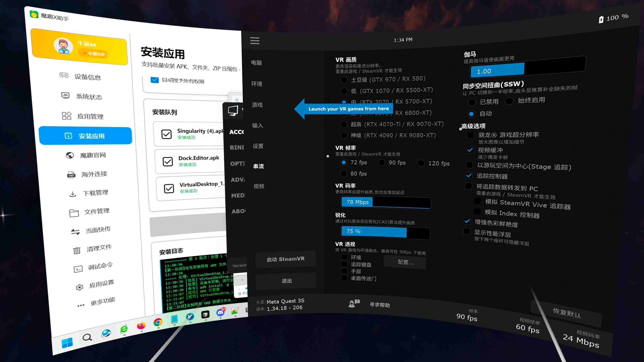The width and height of the screenshot is (644, 362).
Task: Open the blue V Virtual Desktop taskbar icon
Action: (190, 317)
